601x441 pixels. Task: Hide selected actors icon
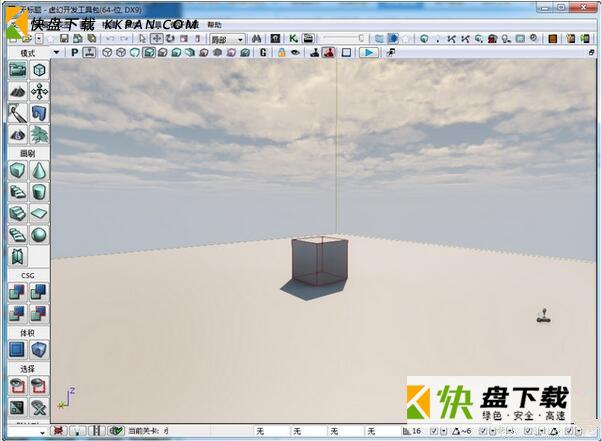[39, 386]
